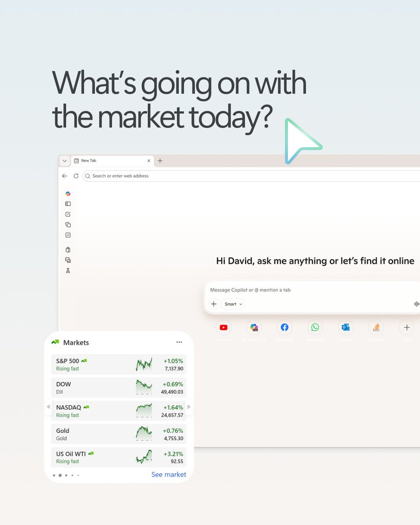Select the third Markets pagination dot

(x=66, y=475)
